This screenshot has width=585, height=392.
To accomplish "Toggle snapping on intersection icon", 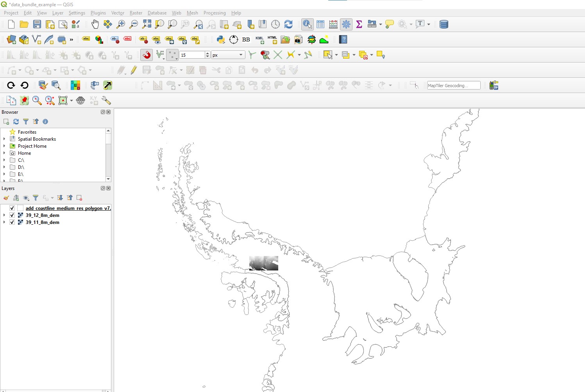I will tap(278, 55).
